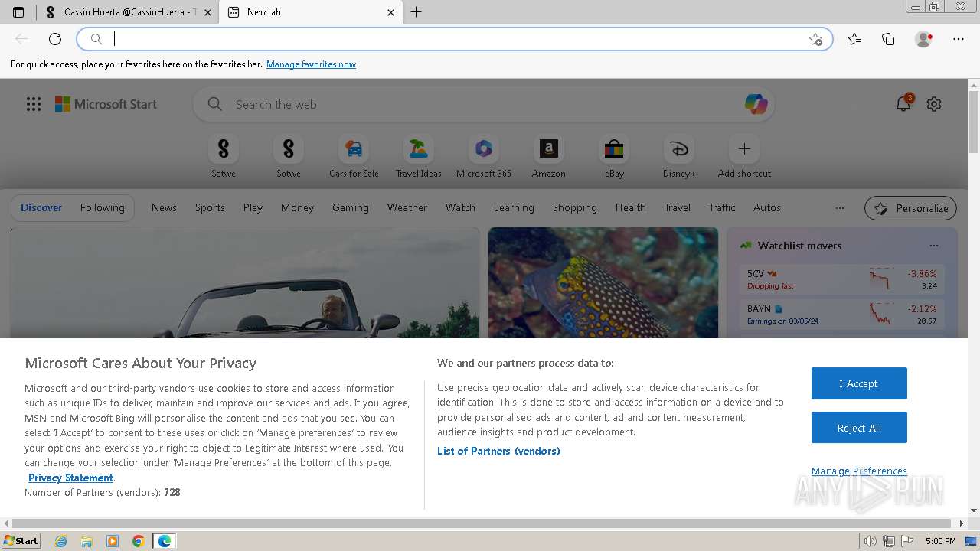Expand more categories ellipsis
Viewport: 980px width, 551px height.
(840, 208)
